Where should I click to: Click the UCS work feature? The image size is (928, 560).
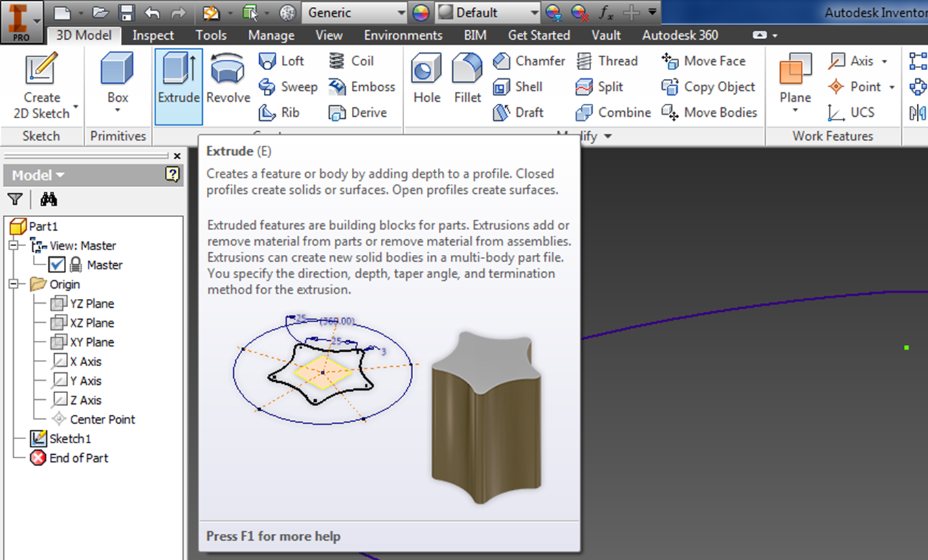[851, 113]
